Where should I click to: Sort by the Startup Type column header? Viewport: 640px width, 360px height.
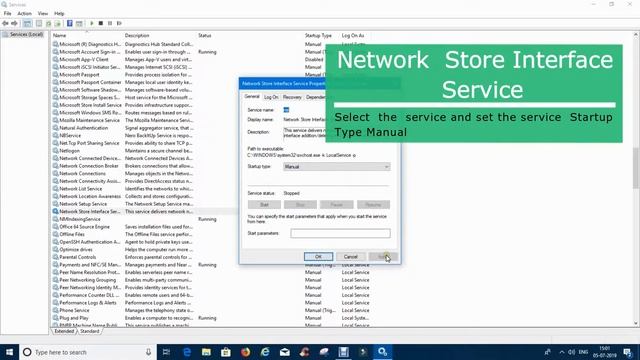click(318, 36)
